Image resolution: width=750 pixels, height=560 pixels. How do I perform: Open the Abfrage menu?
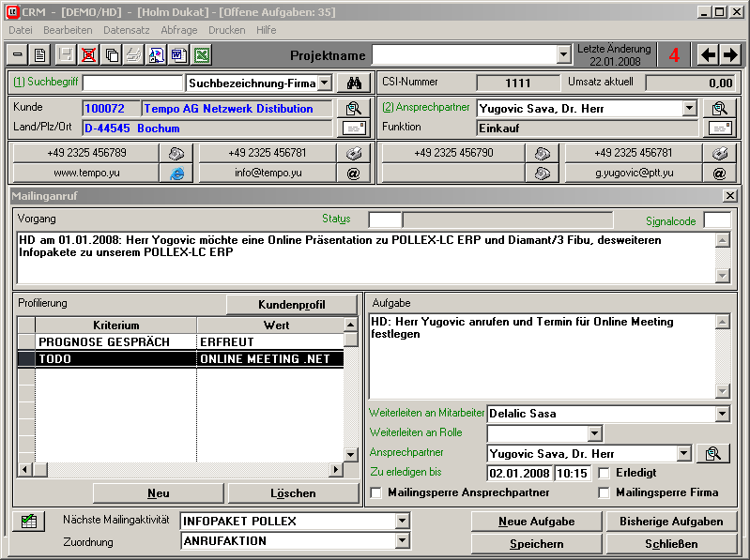[178, 30]
